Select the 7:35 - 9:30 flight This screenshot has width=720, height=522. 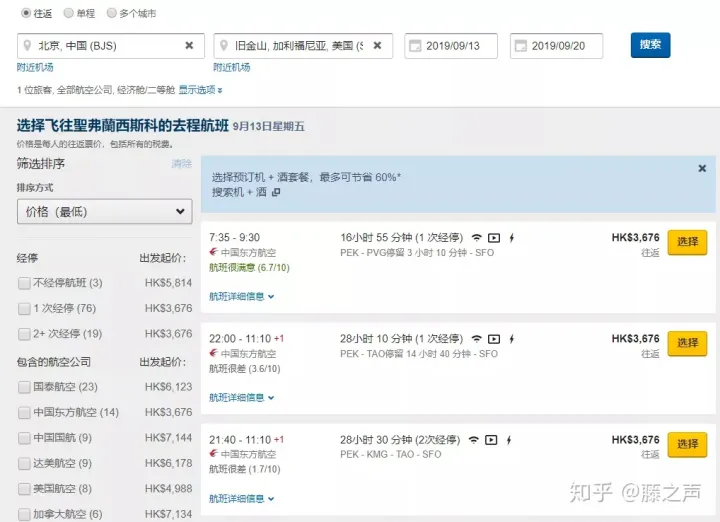click(x=687, y=242)
